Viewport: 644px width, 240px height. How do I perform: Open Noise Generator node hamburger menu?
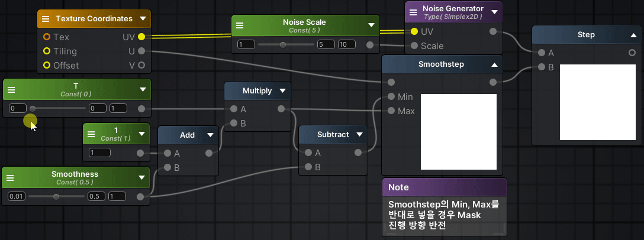413,12
